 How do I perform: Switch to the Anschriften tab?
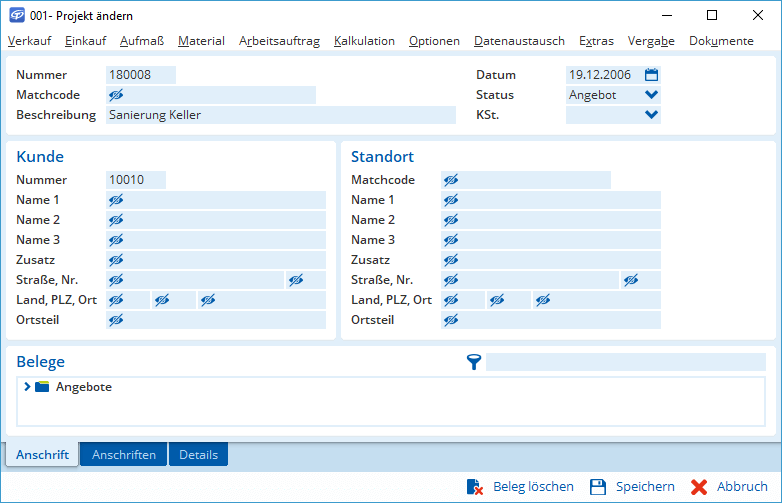coord(124,455)
